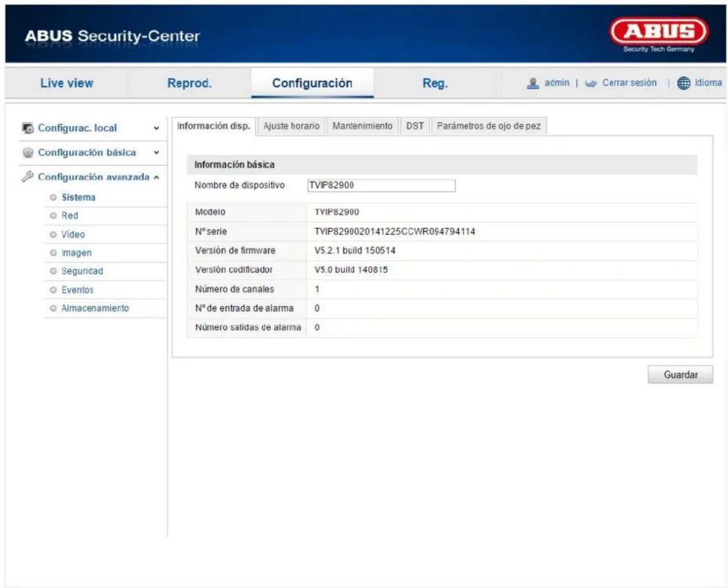Switch to the Ajuste horario tab
This screenshot has height=588, width=728.
[291, 126]
